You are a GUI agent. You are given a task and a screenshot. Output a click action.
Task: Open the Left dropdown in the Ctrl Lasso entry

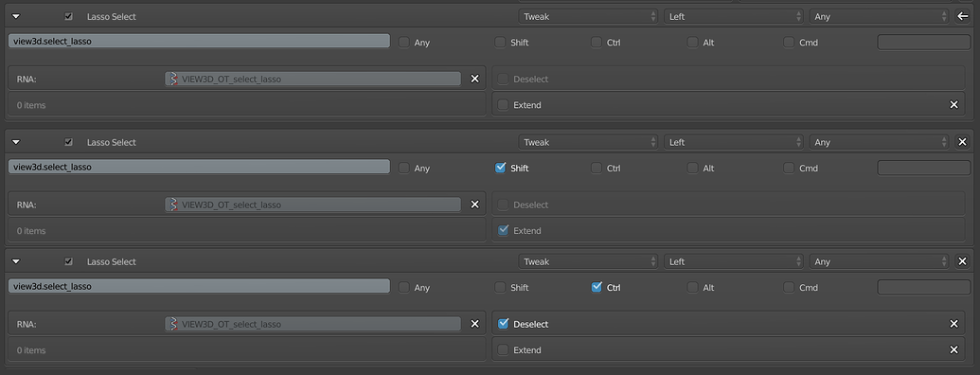pyautogui.click(x=734, y=262)
